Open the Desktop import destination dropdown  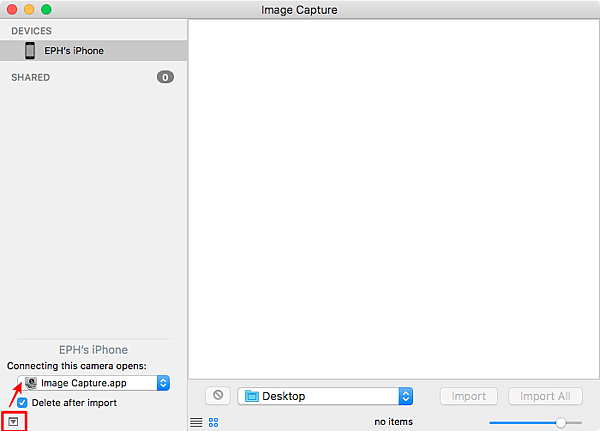pos(325,396)
